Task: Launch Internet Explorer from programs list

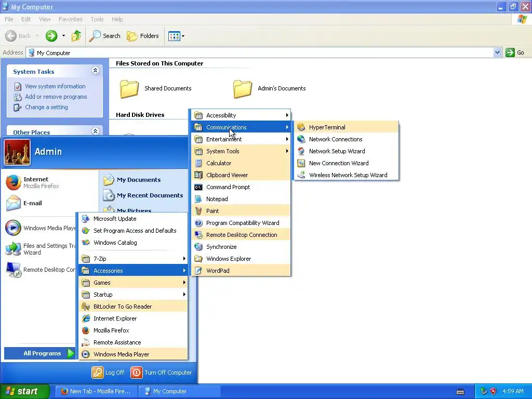Action: pos(133,318)
